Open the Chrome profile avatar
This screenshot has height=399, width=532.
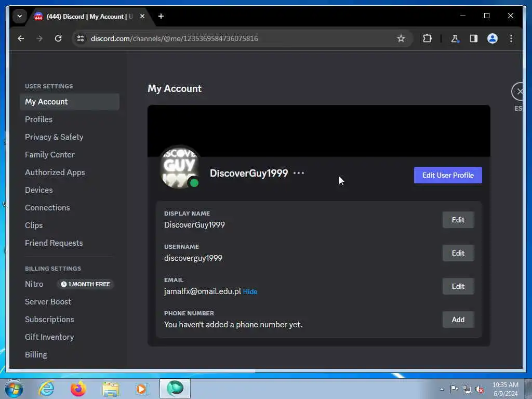tap(493, 38)
